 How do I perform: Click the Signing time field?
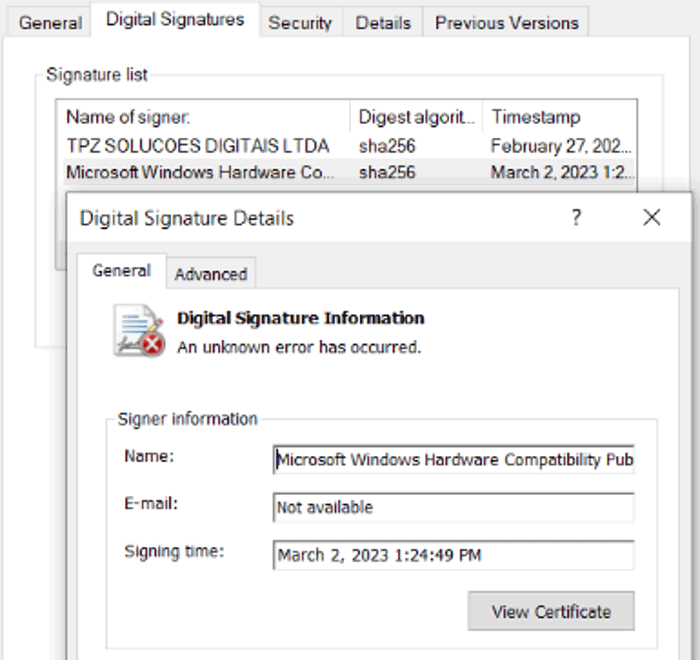pyautogui.click(x=453, y=555)
